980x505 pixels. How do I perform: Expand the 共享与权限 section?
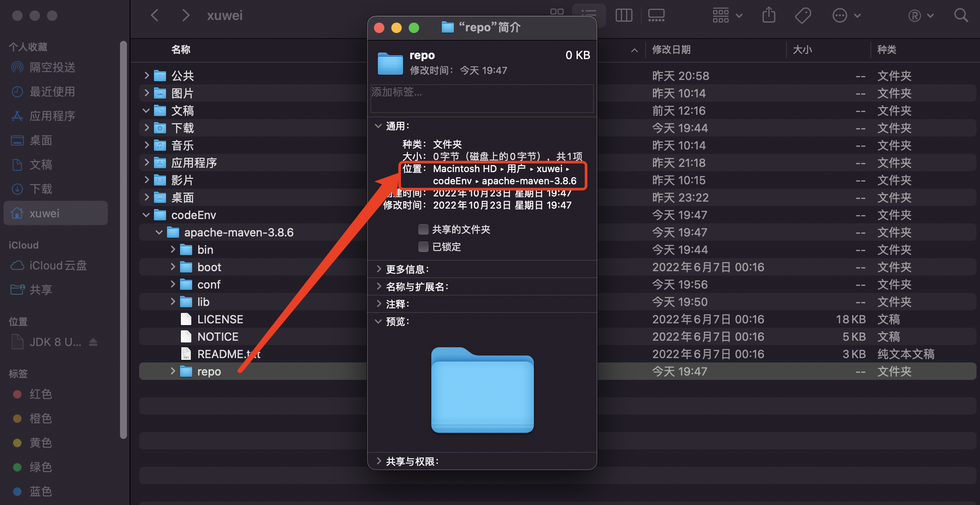point(379,461)
